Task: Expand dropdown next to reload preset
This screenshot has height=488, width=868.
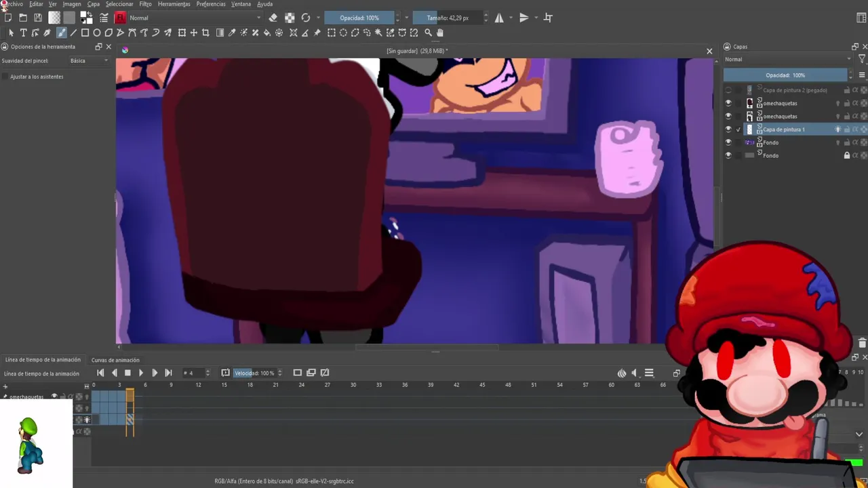Action: click(317, 18)
